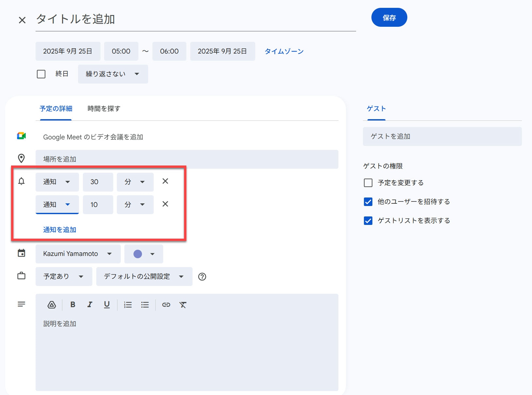Open the 繰り返さない recurrence dropdown

[x=113, y=74]
